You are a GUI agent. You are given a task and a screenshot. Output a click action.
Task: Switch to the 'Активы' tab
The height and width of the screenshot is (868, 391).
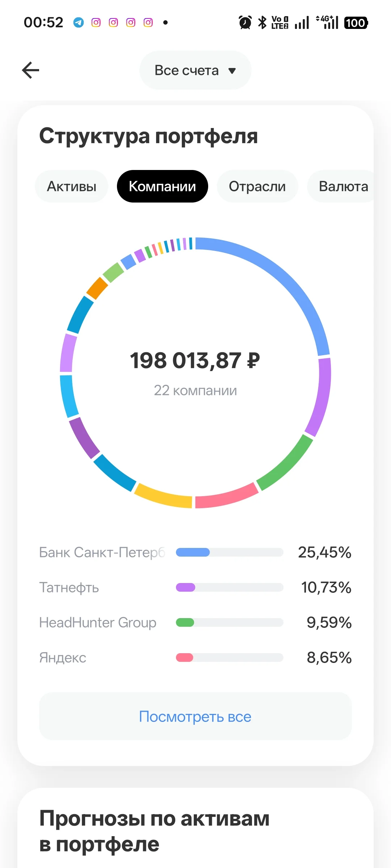click(72, 186)
